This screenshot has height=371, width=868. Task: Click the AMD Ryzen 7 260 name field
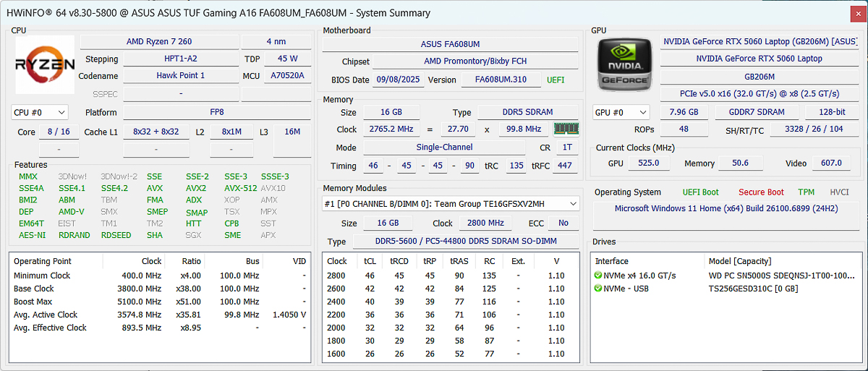[158, 41]
